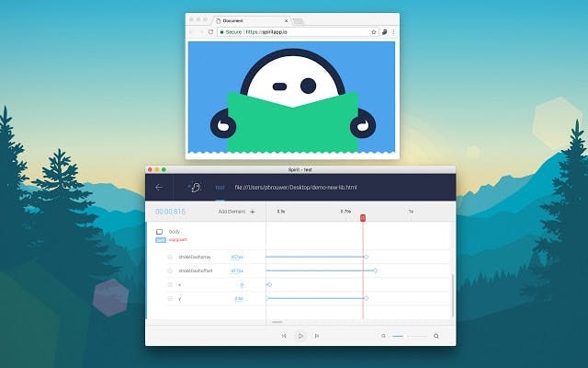Click the 1s mark on timeline ruler

411,212
